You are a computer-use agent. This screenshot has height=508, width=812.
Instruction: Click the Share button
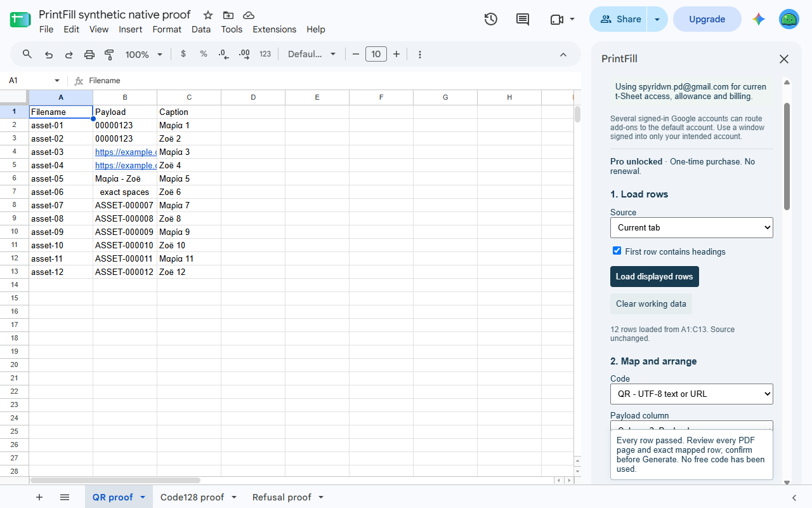coord(619,19)
